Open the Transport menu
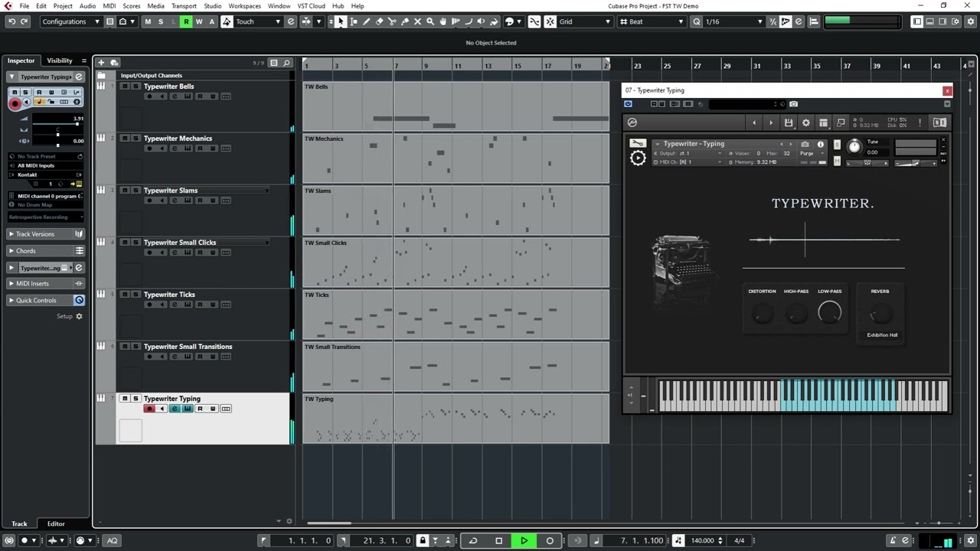 [184, 5]
